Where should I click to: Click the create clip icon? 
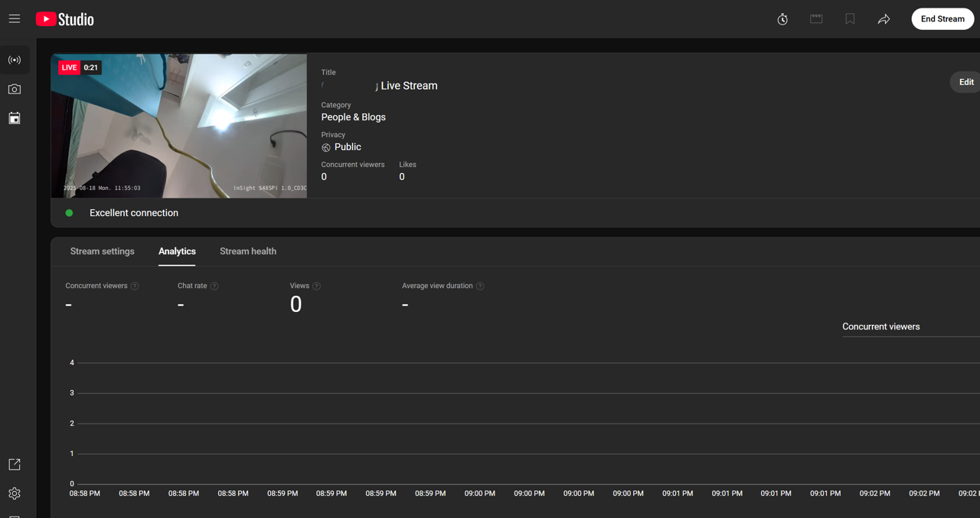(x=816, y=19)
